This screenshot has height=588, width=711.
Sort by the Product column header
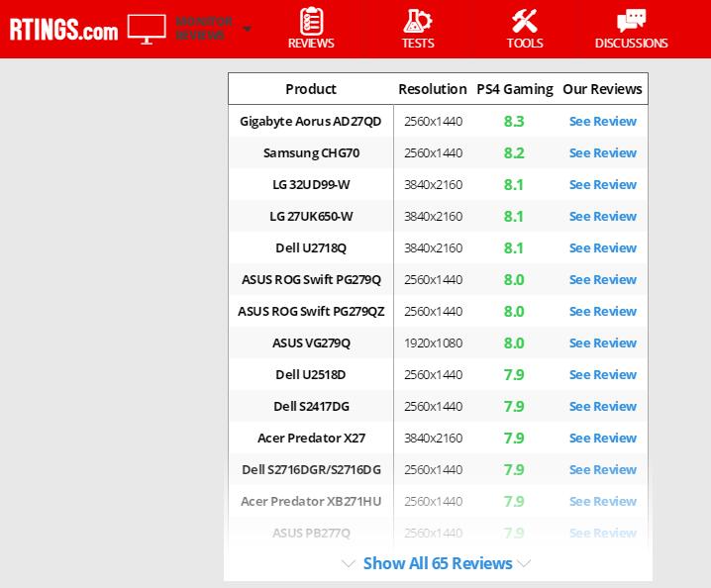click(x=311, y=89)
